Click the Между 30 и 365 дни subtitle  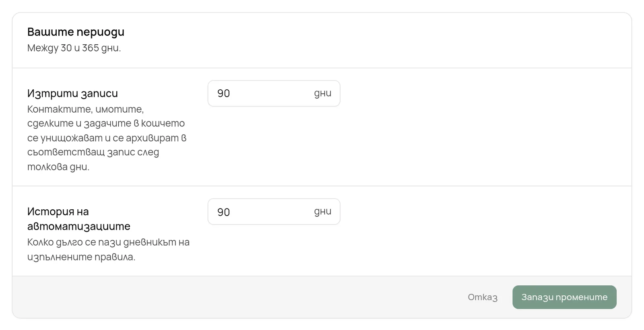74,48
